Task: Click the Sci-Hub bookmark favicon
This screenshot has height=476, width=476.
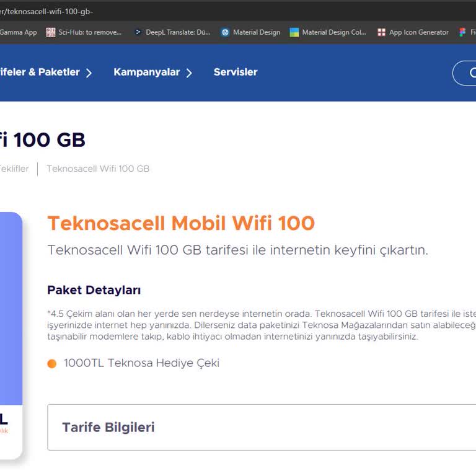Action: tap(51, 32)
